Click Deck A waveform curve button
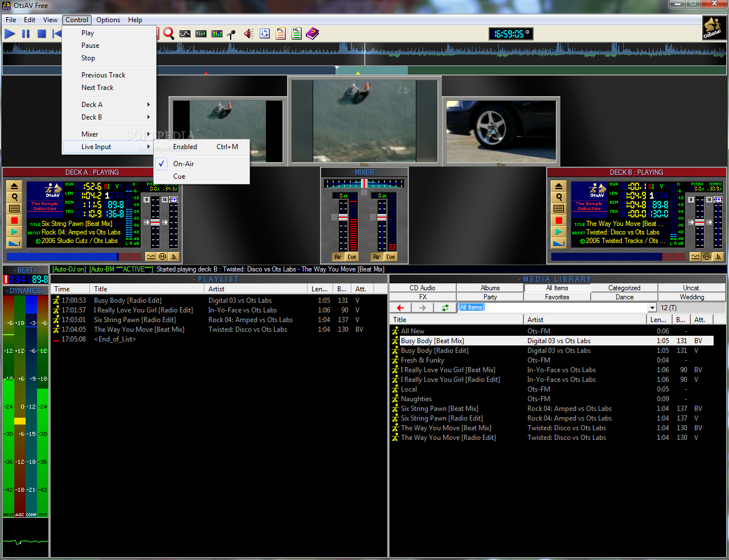 coord(151,257)
